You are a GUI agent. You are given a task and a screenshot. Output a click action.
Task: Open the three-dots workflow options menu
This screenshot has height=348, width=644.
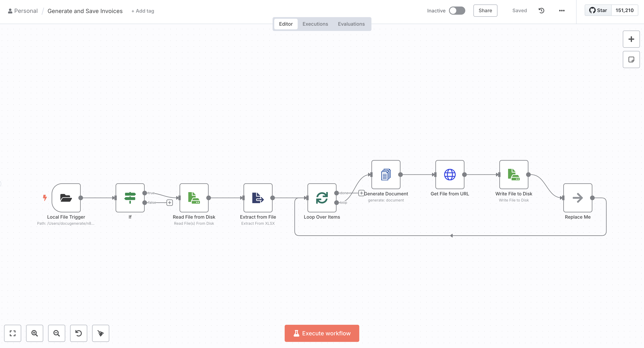coord(562,11)
